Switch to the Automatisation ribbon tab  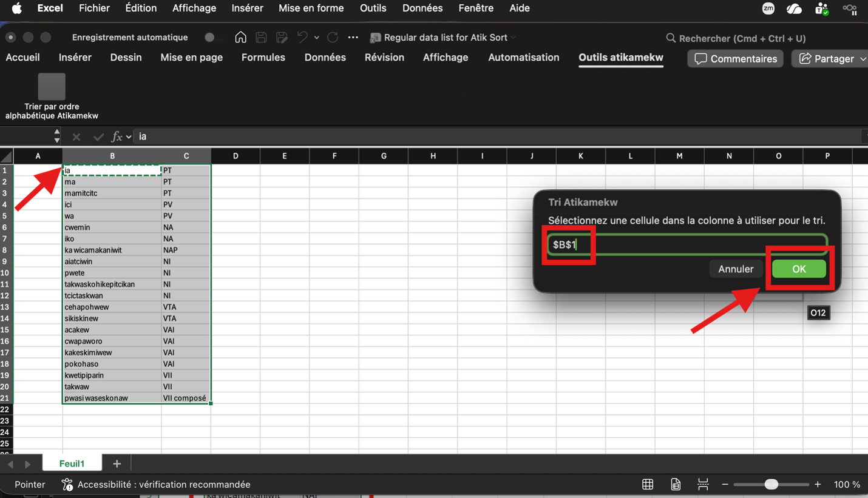pos(524,58)
